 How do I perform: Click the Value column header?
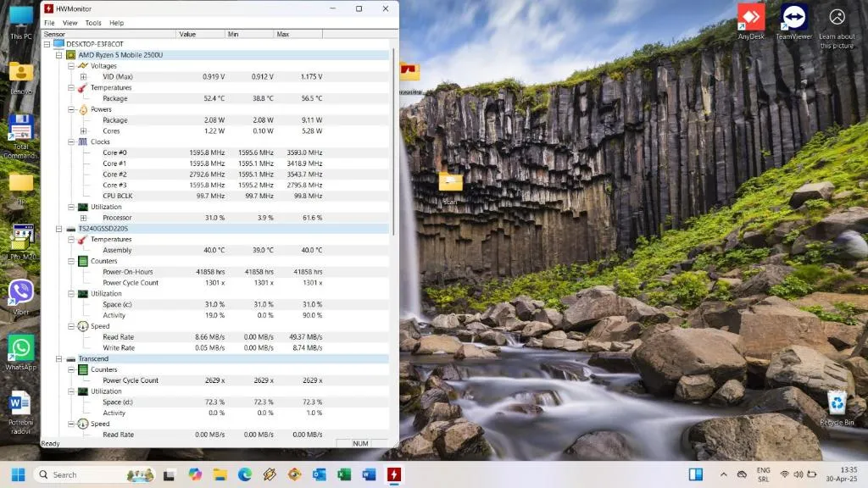click(x=187, y=34)
